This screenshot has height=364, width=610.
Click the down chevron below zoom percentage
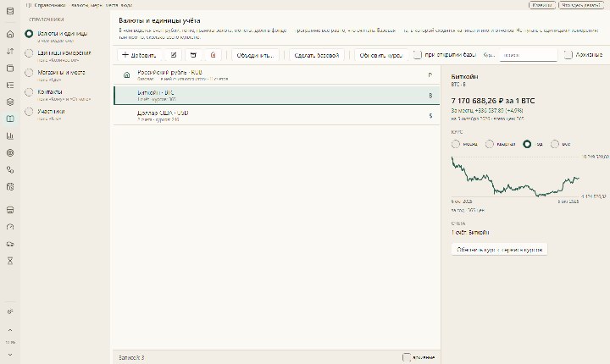pyautogui.click(x=10, y=355)
